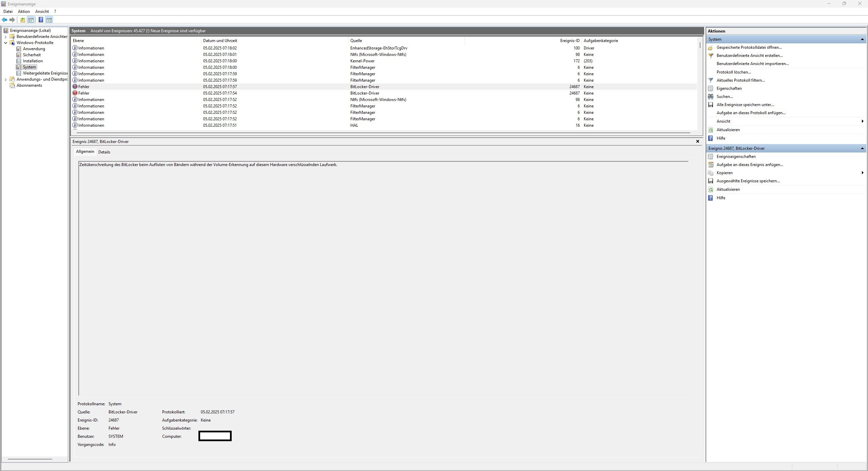Switch to the Details tab
Screen dimensions: 868x471
tap(104, 152)
